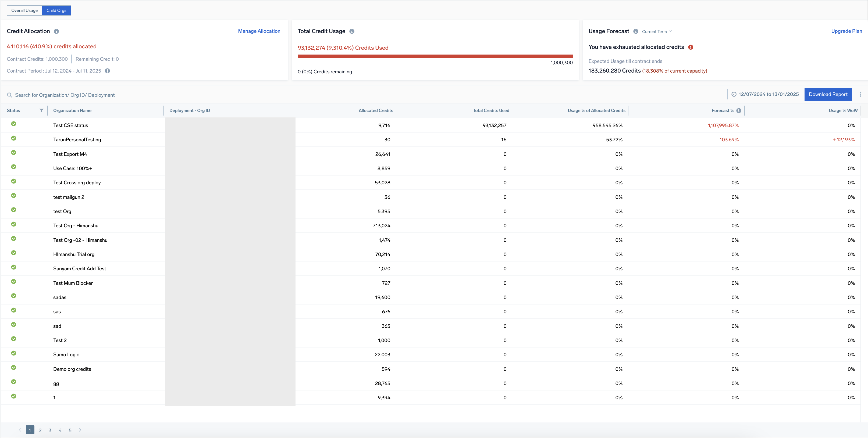
Task: Click organization name Test CSE status
Action: (70, 125)
